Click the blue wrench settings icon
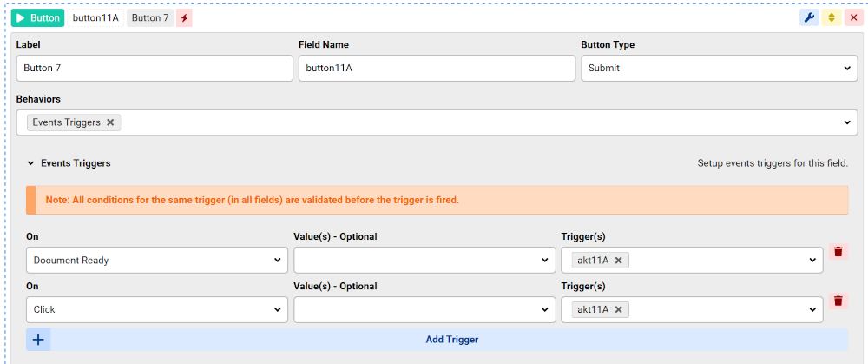Screen dimensions: 868x364 click(x=809, y=17)
